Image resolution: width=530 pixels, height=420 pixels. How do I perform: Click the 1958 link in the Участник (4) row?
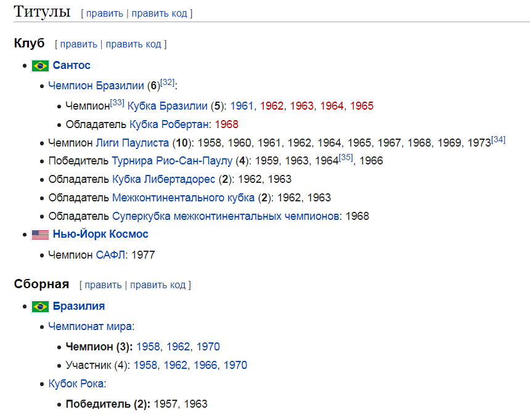tap(145, 366)
